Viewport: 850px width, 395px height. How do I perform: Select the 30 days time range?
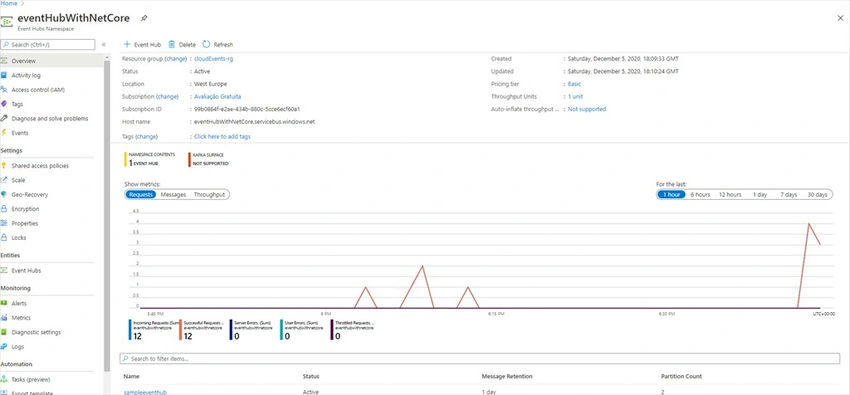pos(817,195)
